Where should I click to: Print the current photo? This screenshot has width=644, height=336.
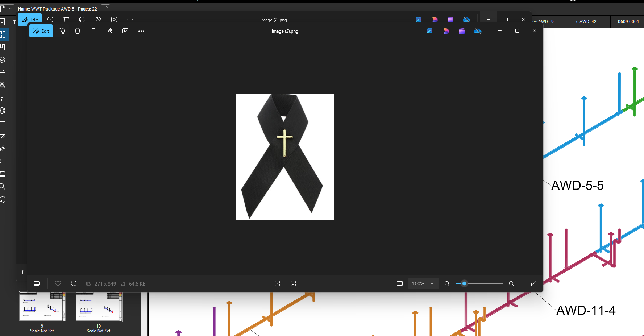(94, 31)
